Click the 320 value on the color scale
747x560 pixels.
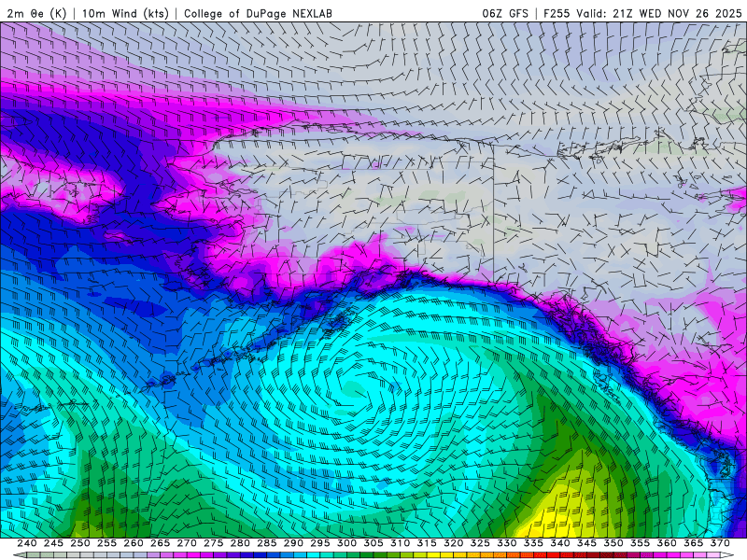454,543
